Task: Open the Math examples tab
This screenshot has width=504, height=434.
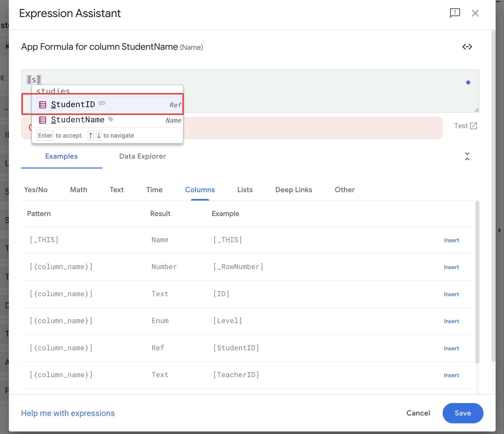Action: pyautogui.click(x=79, y=190)
